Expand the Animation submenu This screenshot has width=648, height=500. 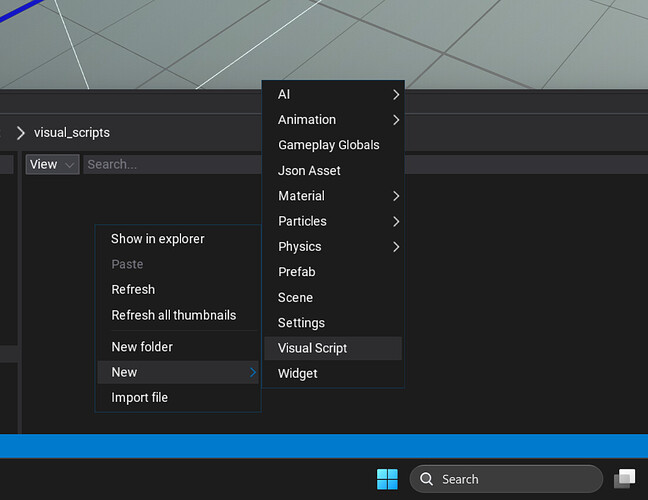333,119
